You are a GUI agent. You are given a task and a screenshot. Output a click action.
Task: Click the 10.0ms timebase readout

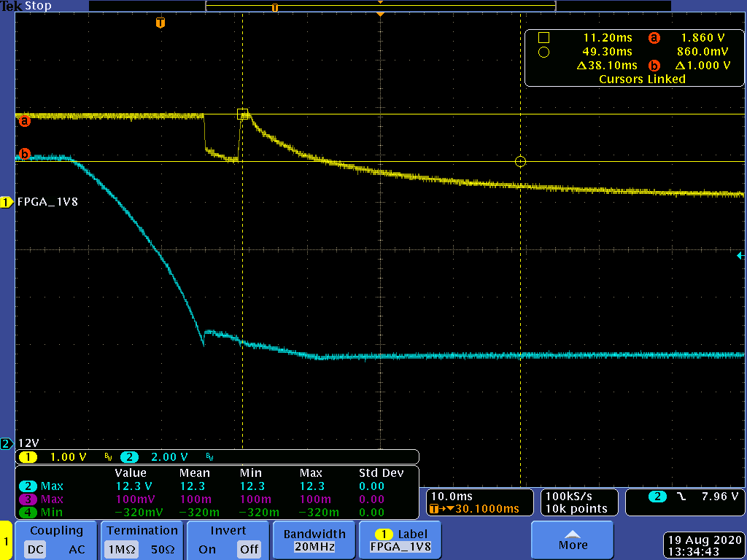coord(451,496)
